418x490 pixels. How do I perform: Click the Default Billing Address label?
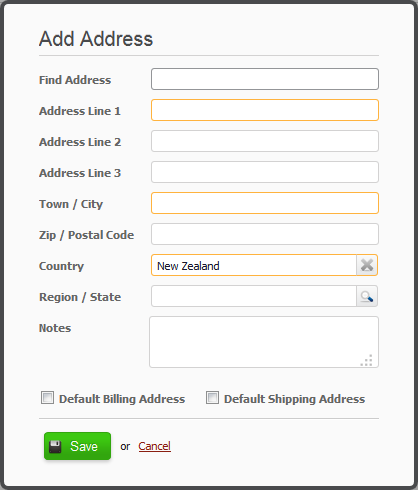(122, 399)
